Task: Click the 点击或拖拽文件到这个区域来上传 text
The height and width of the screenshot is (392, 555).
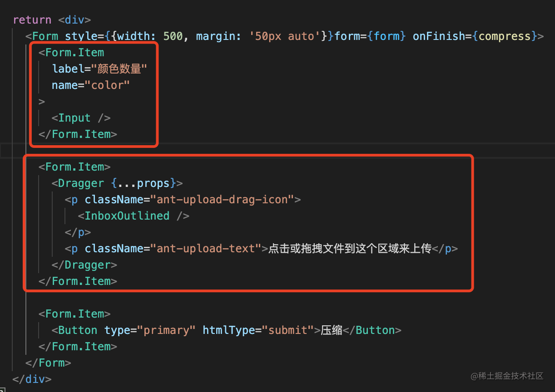Action: 349,249
